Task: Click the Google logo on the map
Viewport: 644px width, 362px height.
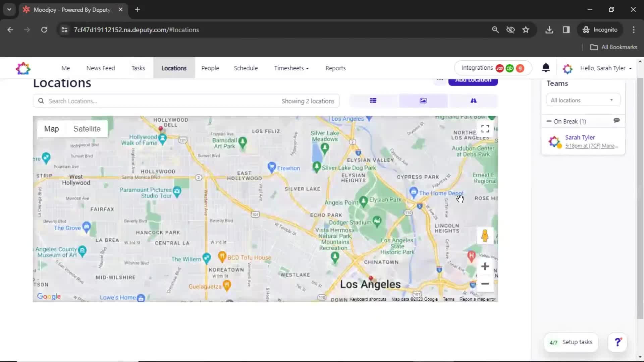Action: click(49, 296)
